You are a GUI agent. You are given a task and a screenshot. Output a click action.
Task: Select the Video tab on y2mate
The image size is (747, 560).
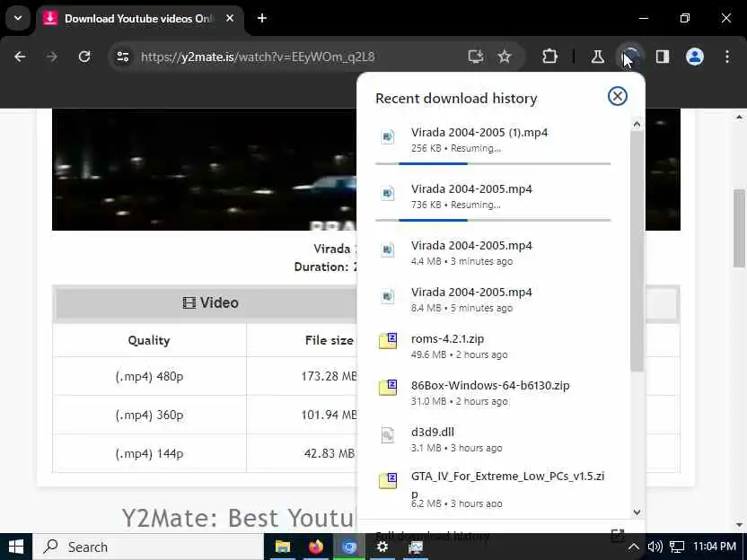click(x=210, y=302)
